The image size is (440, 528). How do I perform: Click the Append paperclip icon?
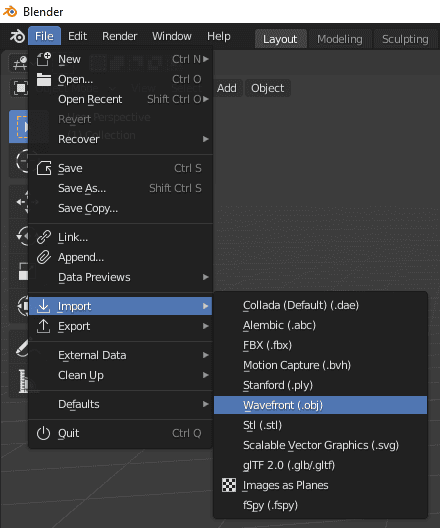(44, 257)
